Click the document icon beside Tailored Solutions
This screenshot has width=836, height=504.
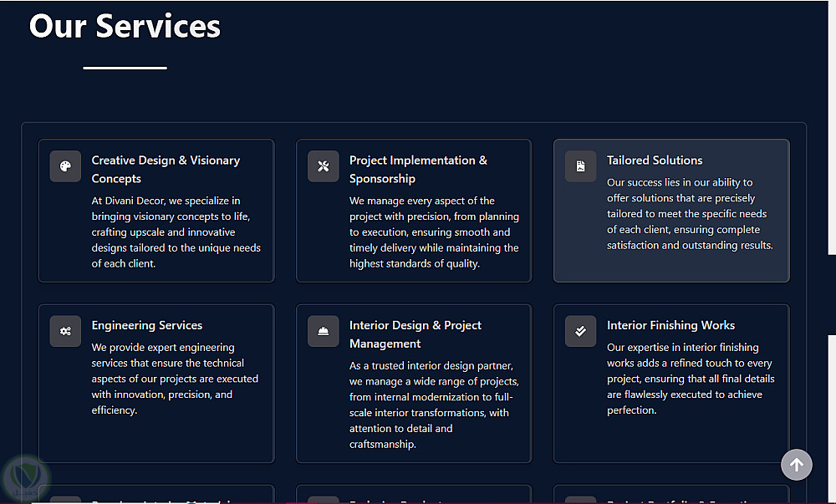(x=580, y=166)
